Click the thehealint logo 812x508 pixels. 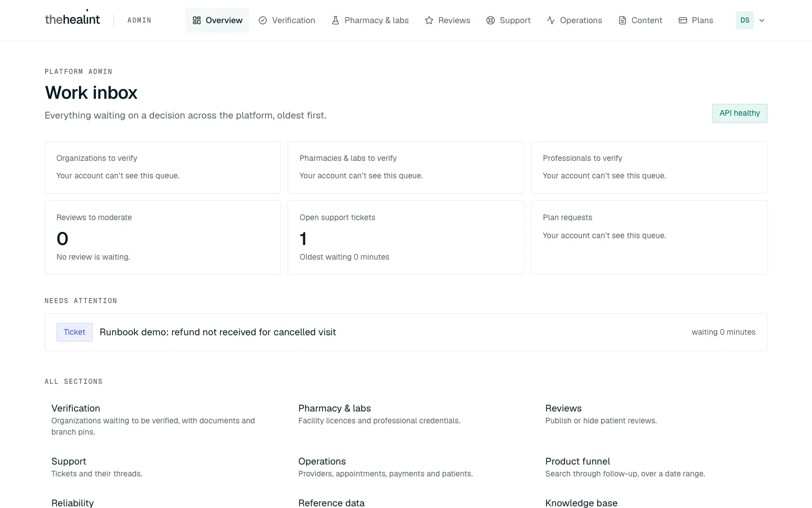coord(72,19)
